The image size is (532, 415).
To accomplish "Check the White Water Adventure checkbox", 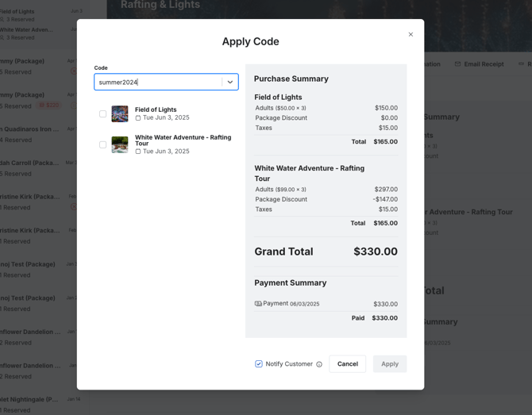I will click(102, 144).
